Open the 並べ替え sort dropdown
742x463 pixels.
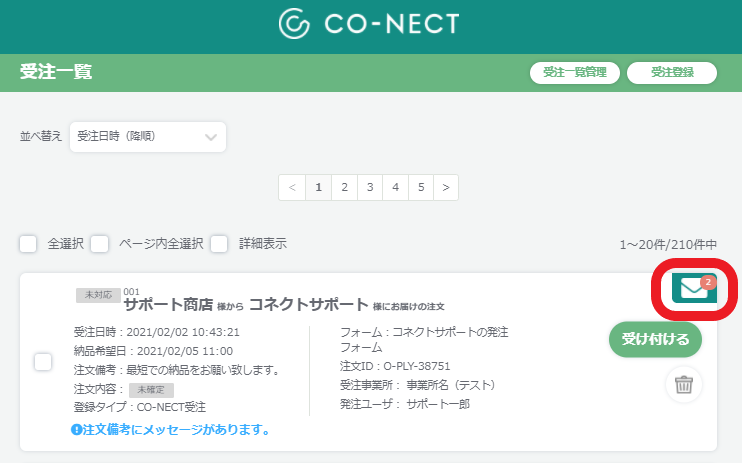tap(148, 137)
